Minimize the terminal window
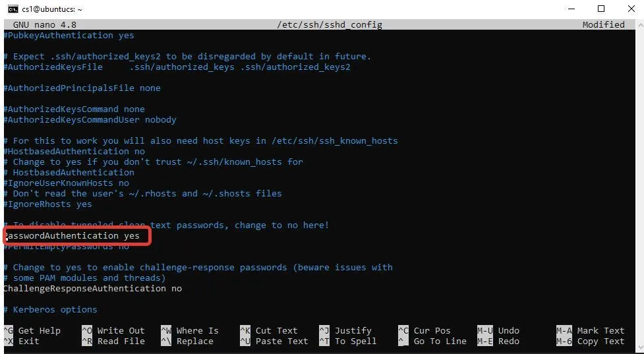The image size is (644, 354). point(571,9)
